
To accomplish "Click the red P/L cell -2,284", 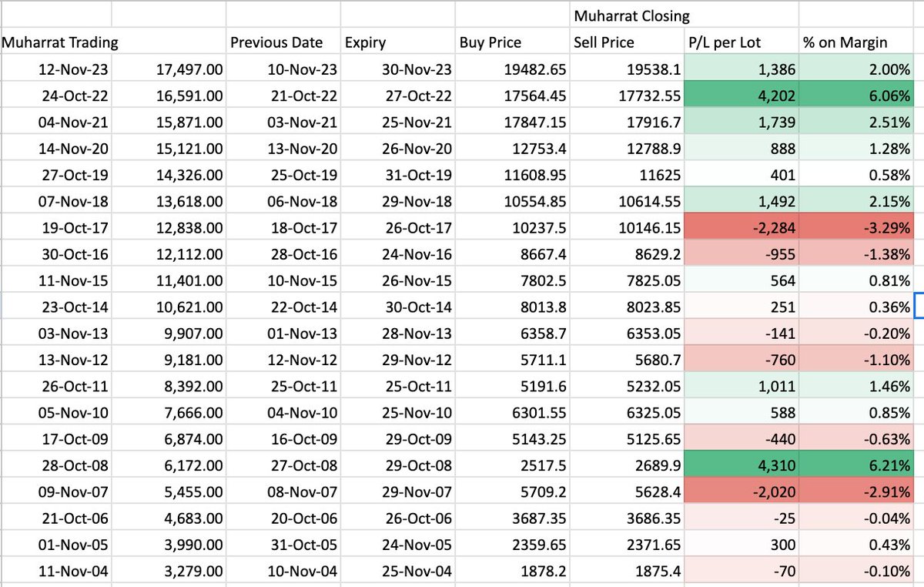I will point(741,227).
